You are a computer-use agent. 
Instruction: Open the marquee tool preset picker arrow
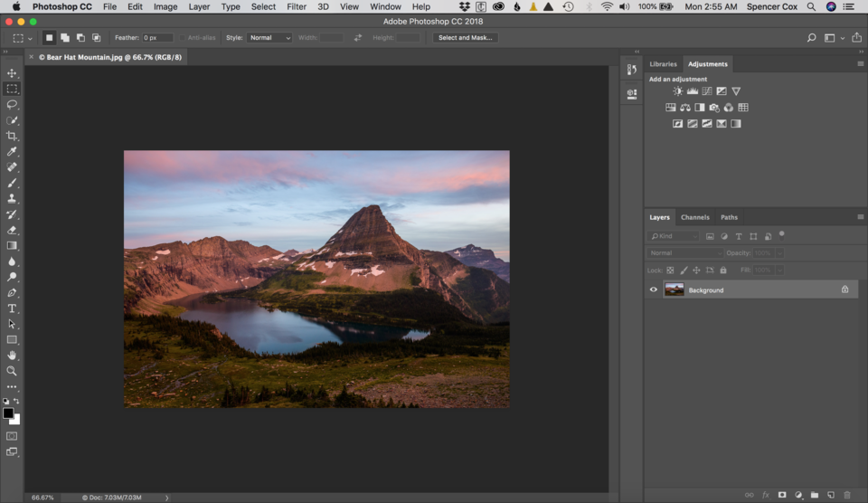point(30,38)
